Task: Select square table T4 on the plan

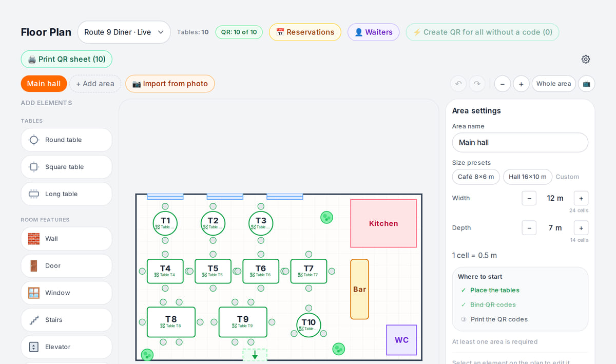Action: tap(165, 271)
